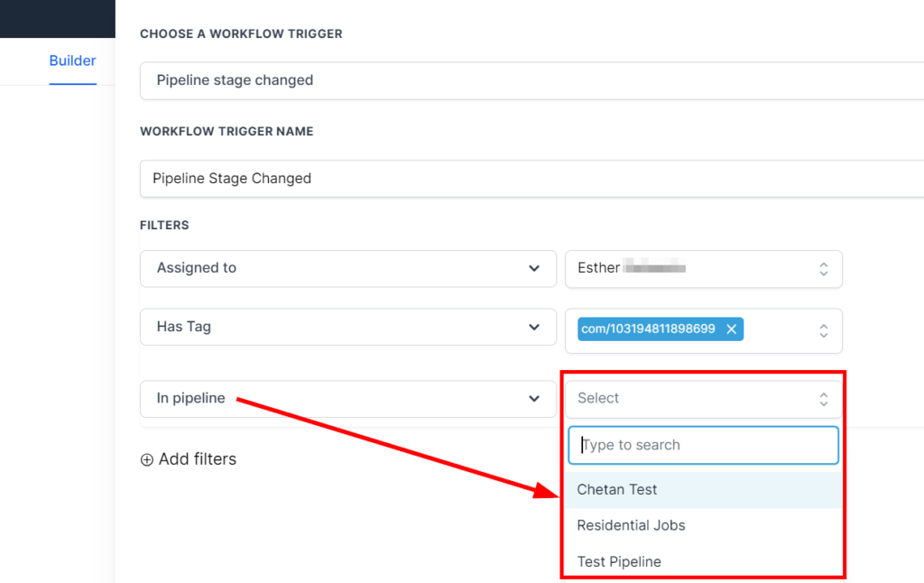Click up-down arrows in tag field

[823, 331]
